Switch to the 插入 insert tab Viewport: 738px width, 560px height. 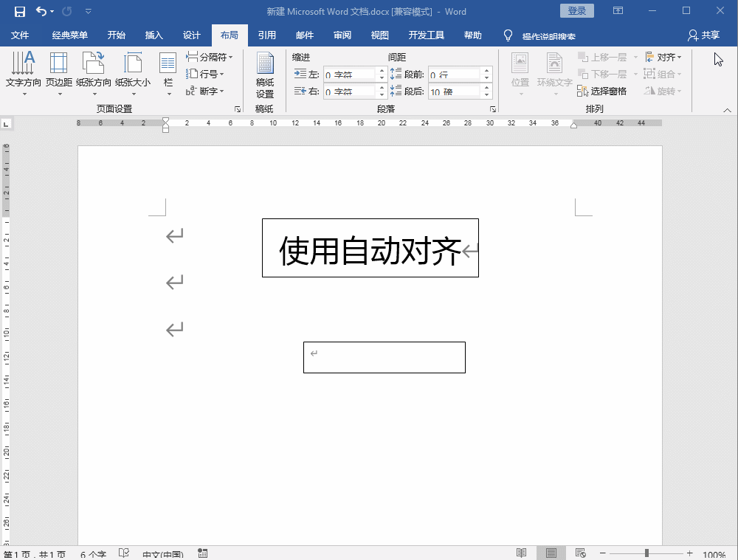(x=154, y=35)
